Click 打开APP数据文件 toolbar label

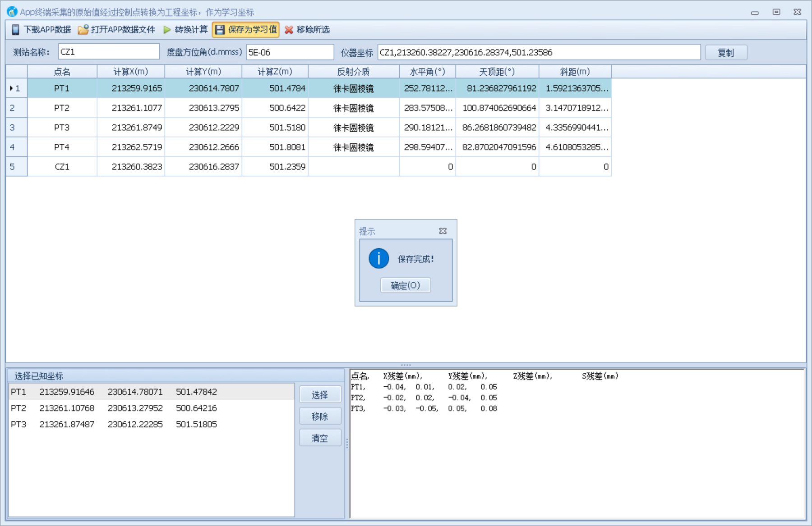click(123, 30)
